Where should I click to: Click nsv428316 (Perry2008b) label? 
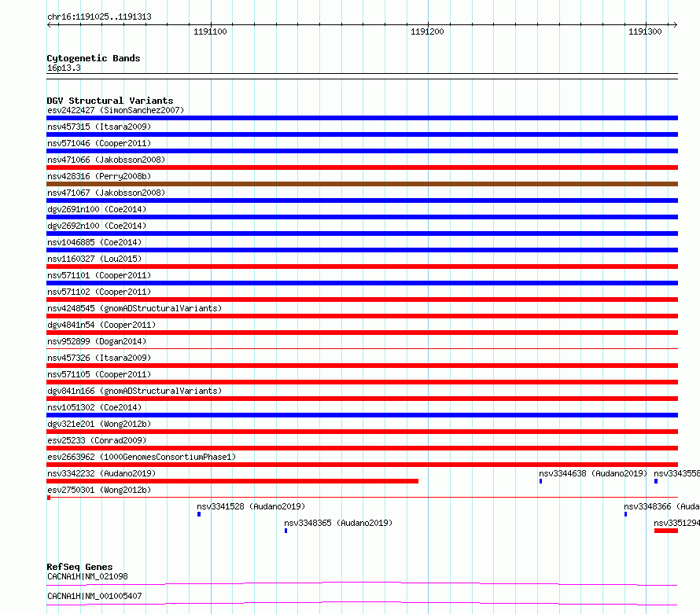tap(99, 176)
